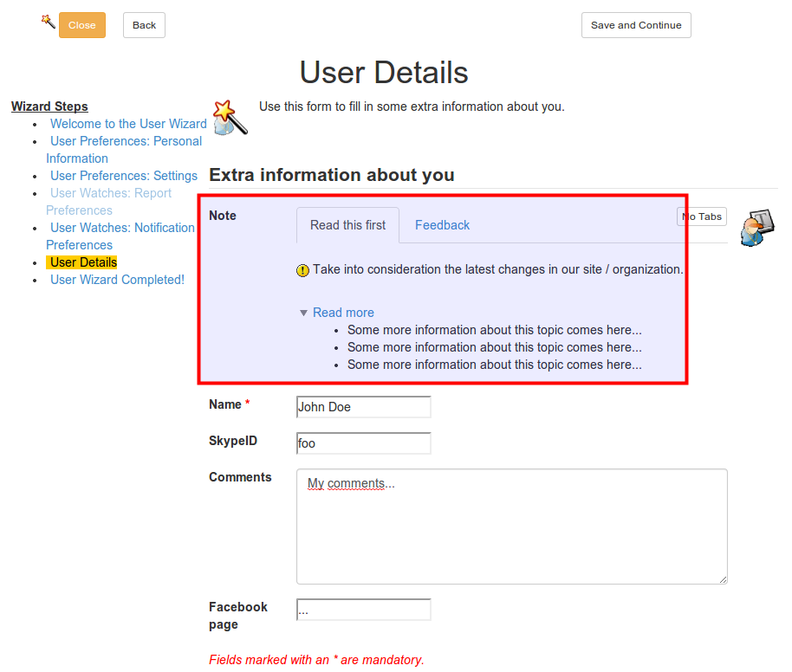
Task: Go to User Preferences: Settings step
Action: click(124, 176)
